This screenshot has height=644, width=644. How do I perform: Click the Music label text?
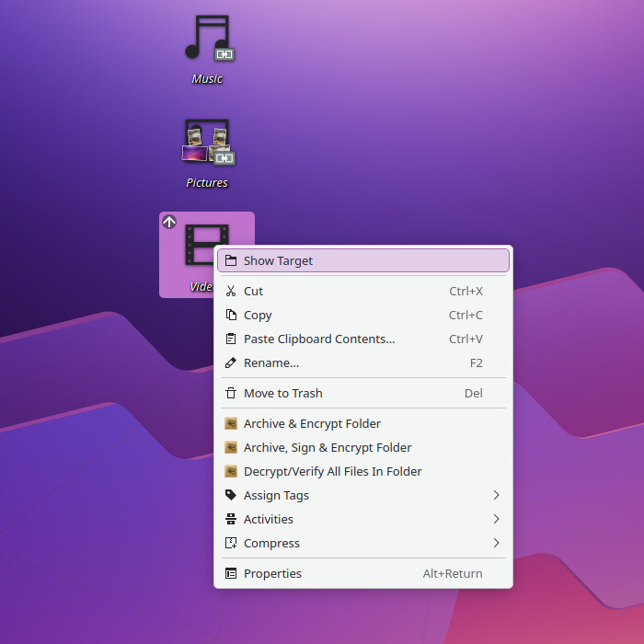click(x=207, y=78)
